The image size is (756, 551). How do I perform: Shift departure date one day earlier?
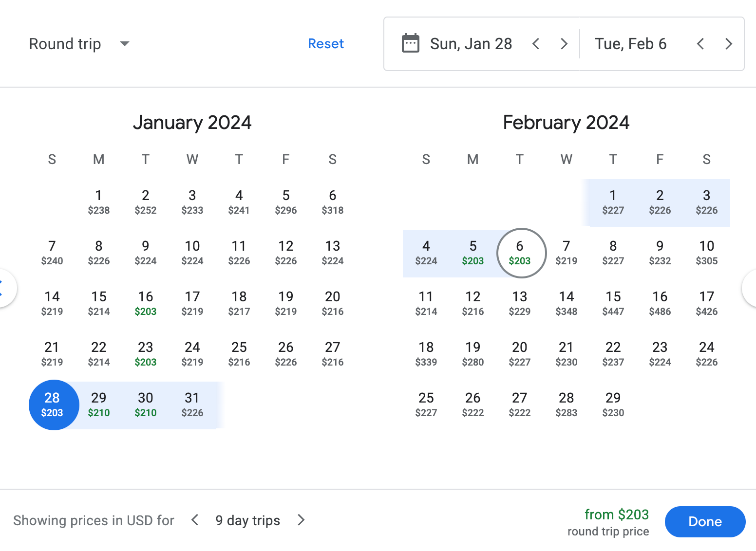tap(536, 44)
